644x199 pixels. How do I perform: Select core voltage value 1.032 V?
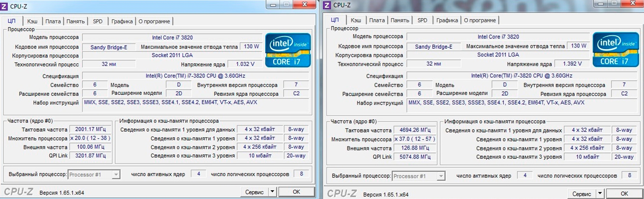tap(245, 64)
